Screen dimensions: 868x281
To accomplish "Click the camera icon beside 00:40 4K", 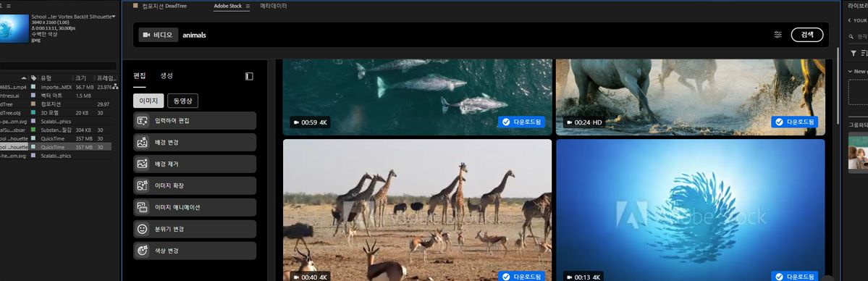I will pyautogui.click(x=296, y=277).
